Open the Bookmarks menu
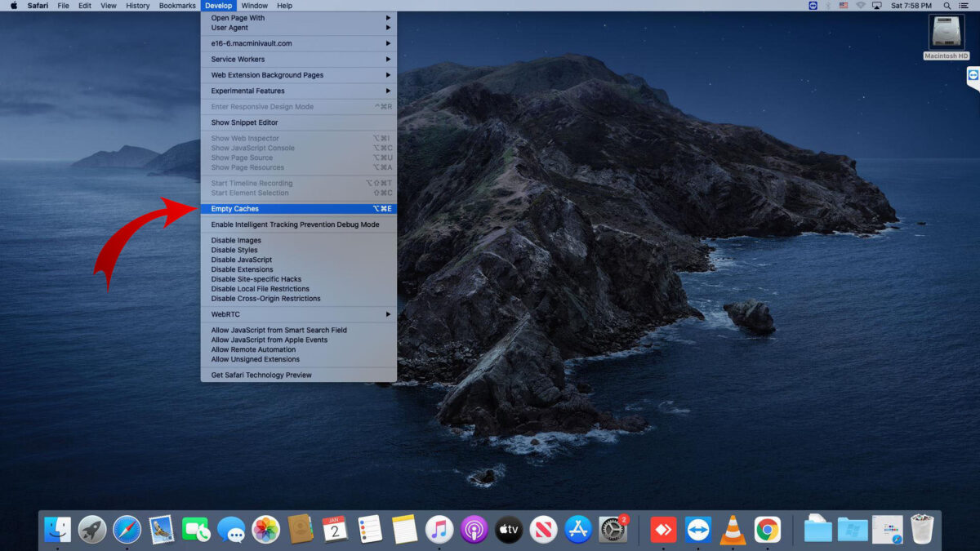This screenshot has width=980, height=551. coord(176,6)
